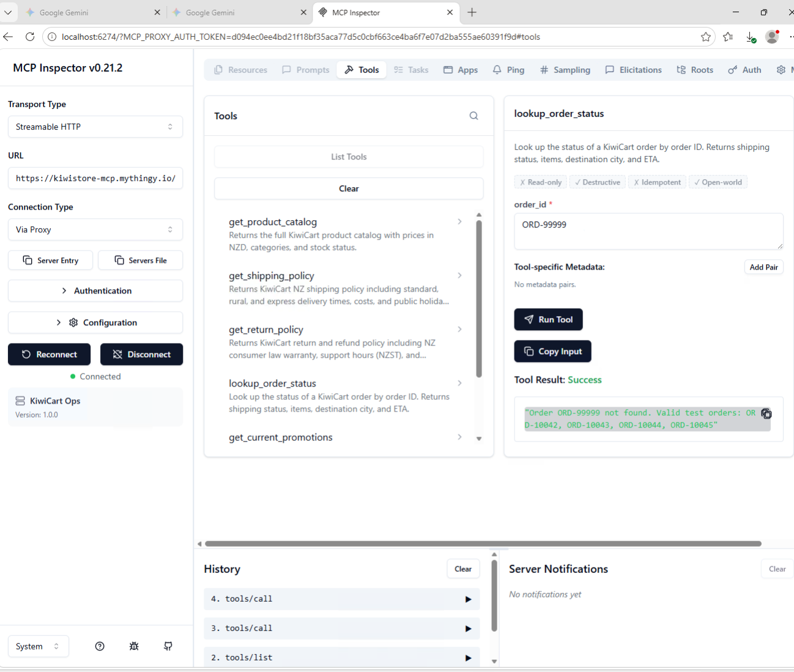
Task: Click the Servers File button
Action: point(140,260)
